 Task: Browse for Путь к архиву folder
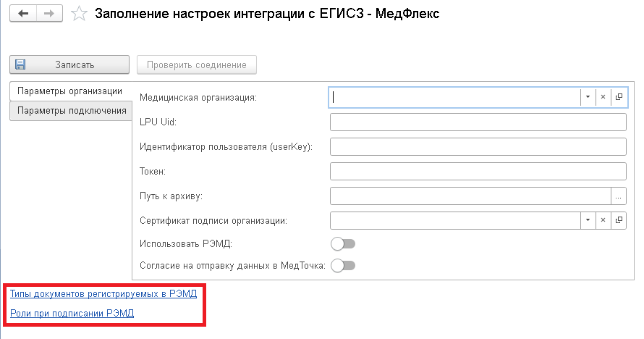click(x=619, y=196)
